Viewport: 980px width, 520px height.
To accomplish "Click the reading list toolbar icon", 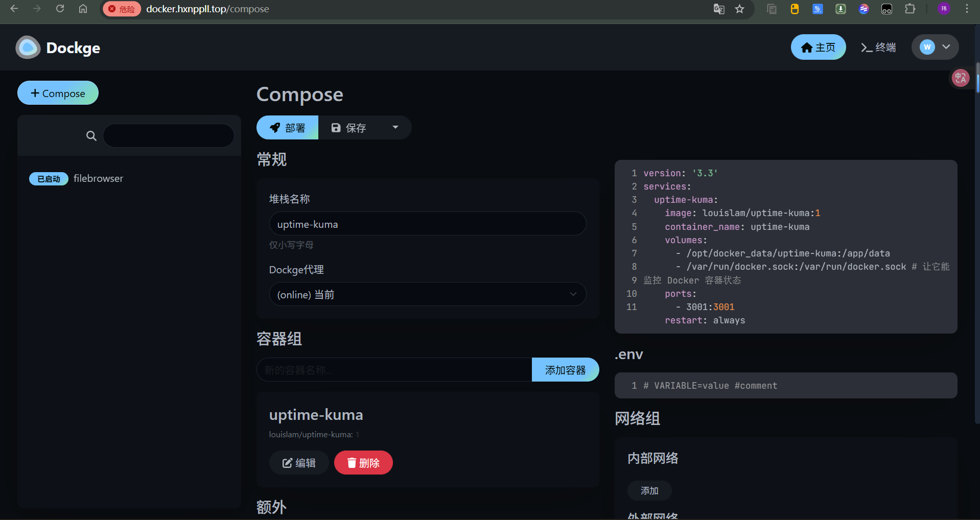I will (772, 9).
